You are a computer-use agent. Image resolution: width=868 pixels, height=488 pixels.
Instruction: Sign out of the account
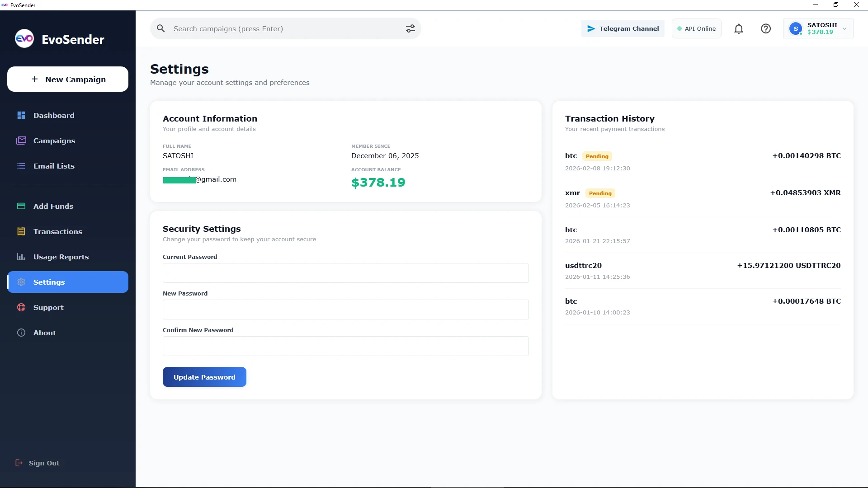coord(44,463)
